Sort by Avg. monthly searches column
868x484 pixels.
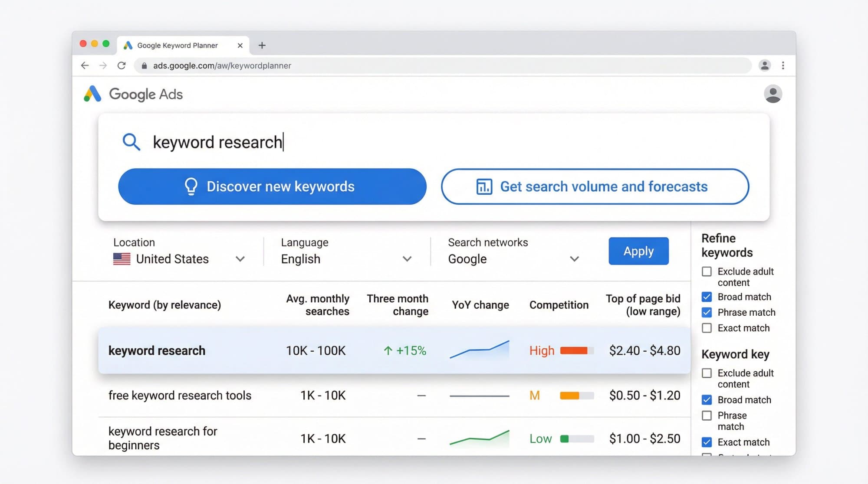pos(318,305)
